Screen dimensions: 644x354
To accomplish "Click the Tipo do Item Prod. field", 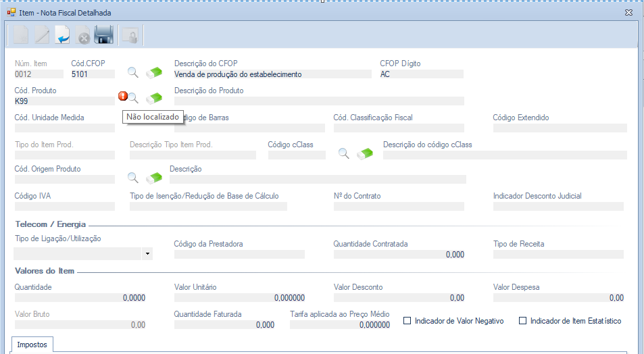I will tap(64, 155).
